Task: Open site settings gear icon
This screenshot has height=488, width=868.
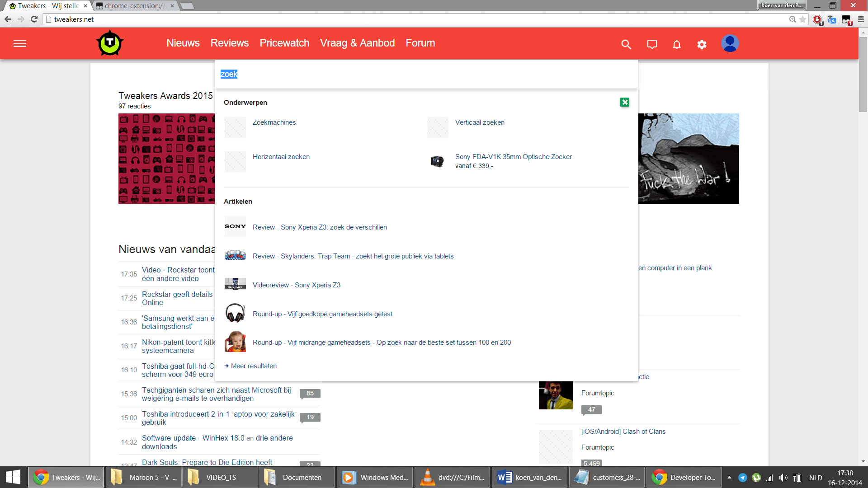Action: pyautogui.click(x=702, y=44)
